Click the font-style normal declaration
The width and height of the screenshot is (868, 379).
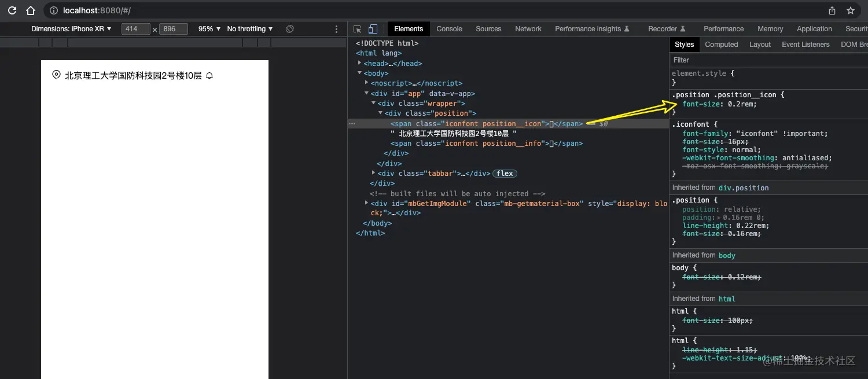pos(722,149)
